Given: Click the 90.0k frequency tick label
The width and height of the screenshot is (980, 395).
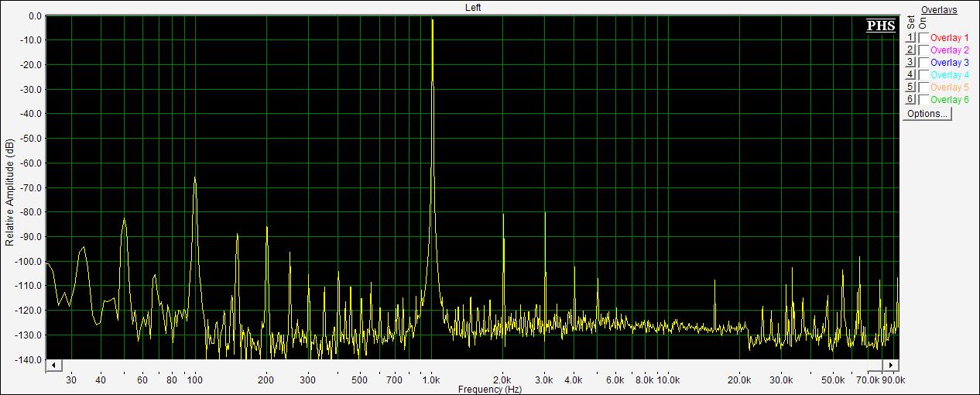Looking at the screenshot, I should [x=893, y=380].
